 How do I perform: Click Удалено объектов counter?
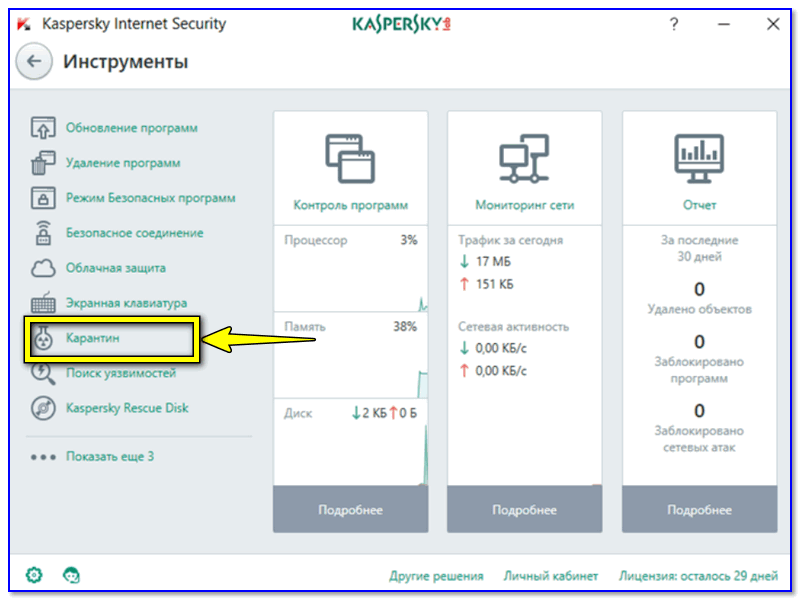699,297
